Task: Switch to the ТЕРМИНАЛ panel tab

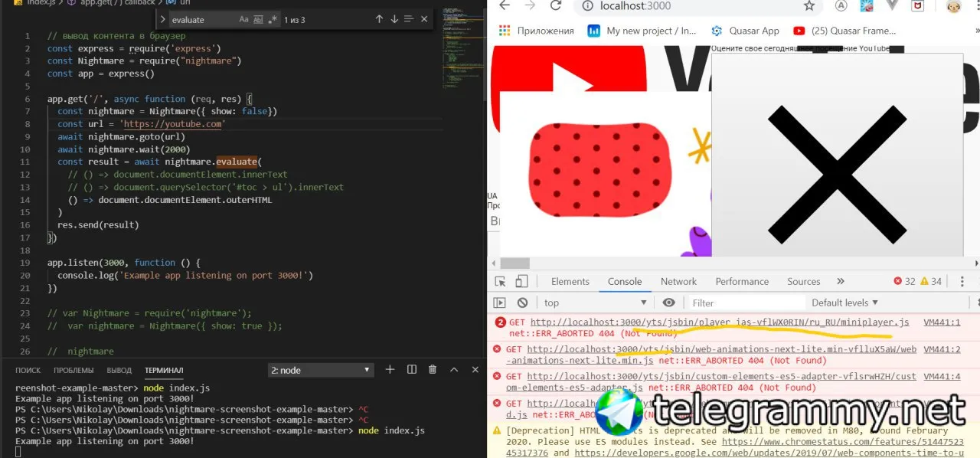Action: 164,370
